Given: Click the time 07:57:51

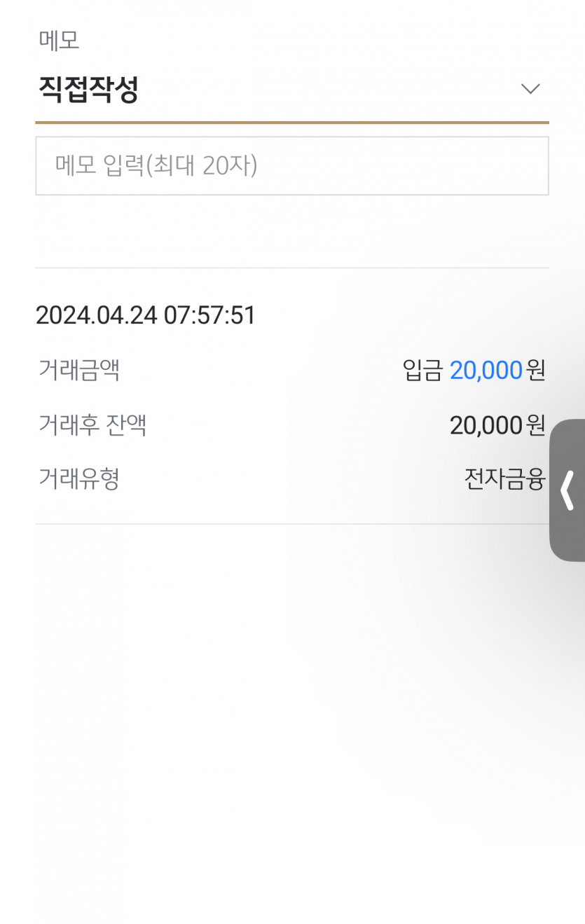Looking at the screenshot, I should (210, 315).
